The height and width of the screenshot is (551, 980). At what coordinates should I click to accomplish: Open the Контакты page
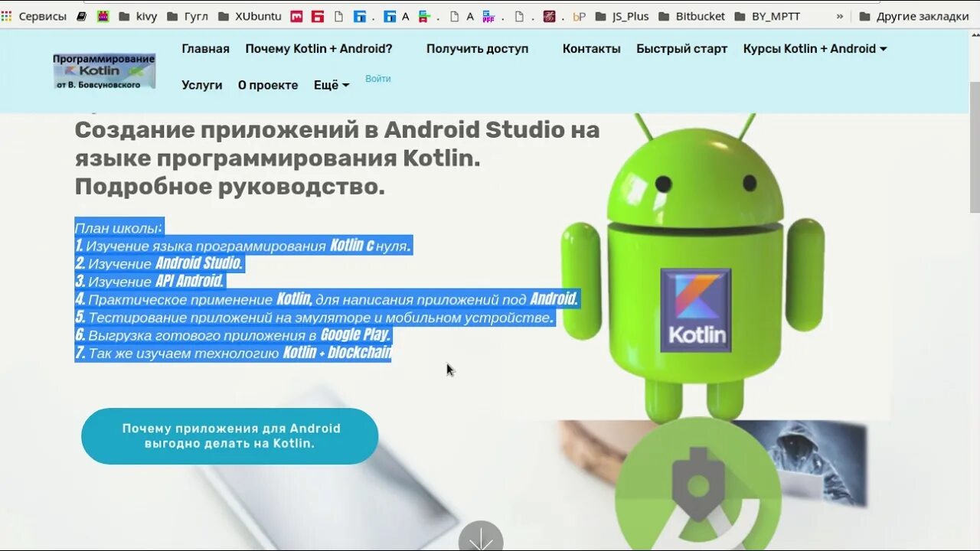click(x=591, y=48)
